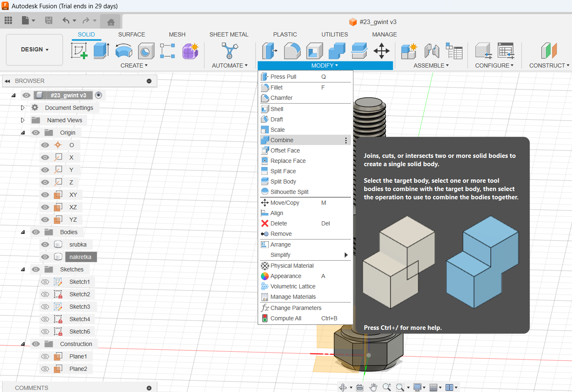Screen dimensions: 572x392
Task: Select the Fillet toolbar icon
Action: pos(292,51)
